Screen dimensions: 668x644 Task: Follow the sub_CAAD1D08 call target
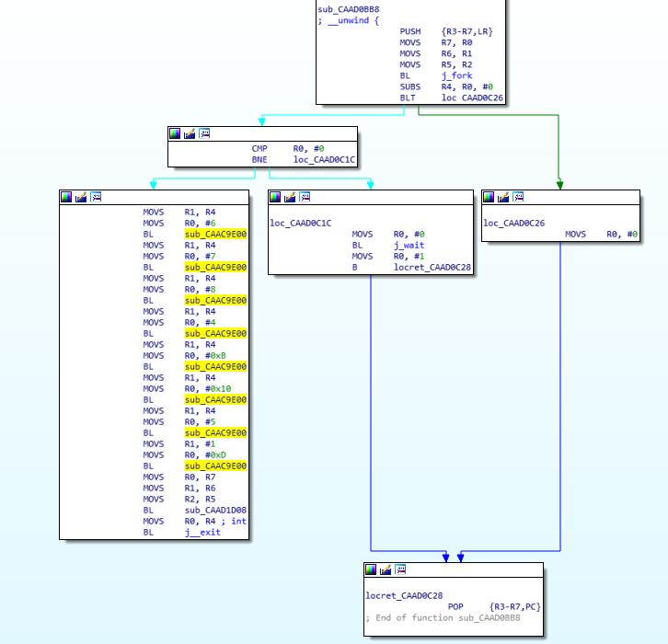(x=215, y=511)
